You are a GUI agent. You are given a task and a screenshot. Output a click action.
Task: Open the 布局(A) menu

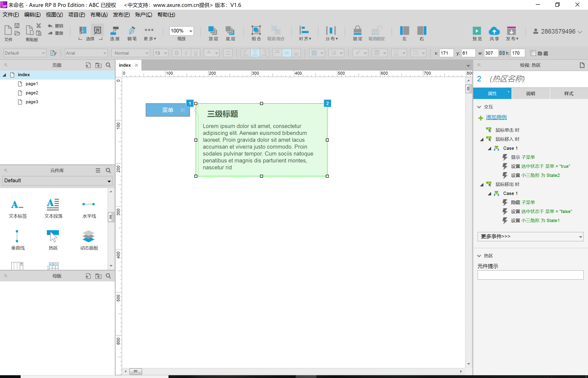point(99,15)
